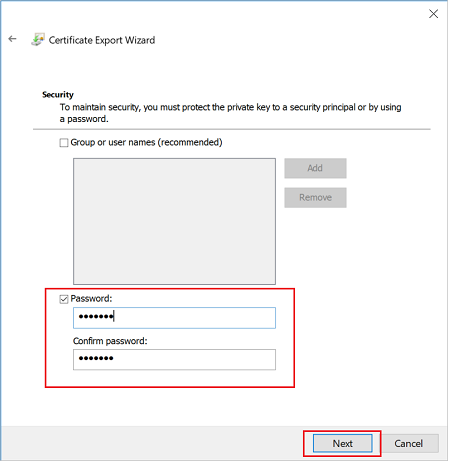Close the wizard with the X button
Viewport: 451px width, 461px height.
click(x=433, y=14)
